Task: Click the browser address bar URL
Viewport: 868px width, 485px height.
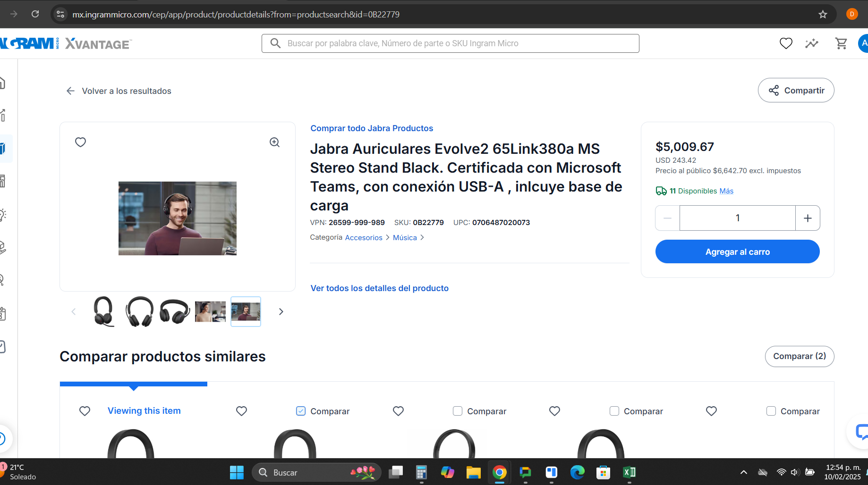Action: point(236,14)
